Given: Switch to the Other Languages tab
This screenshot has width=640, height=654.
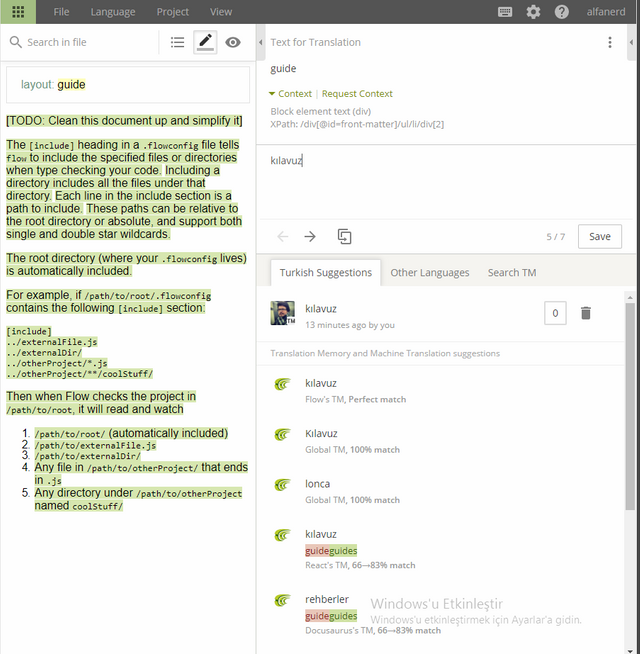Looking at the screenshot, I should 430,273.
